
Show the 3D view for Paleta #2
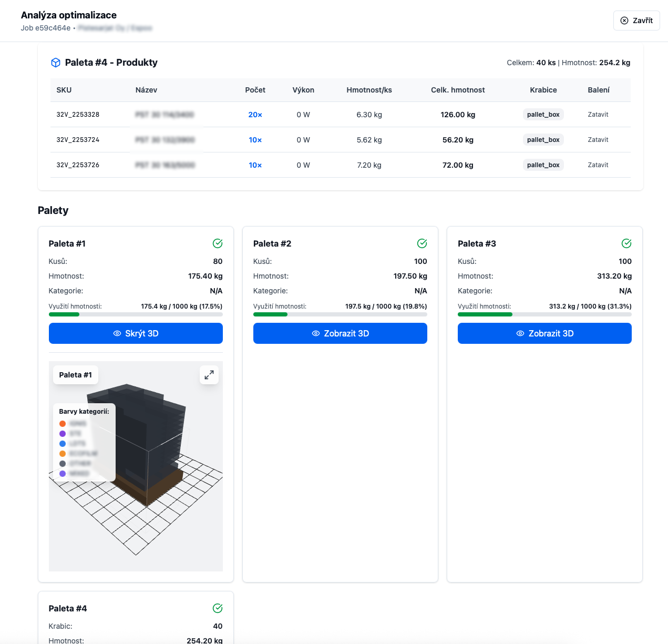tap(340, 333)
